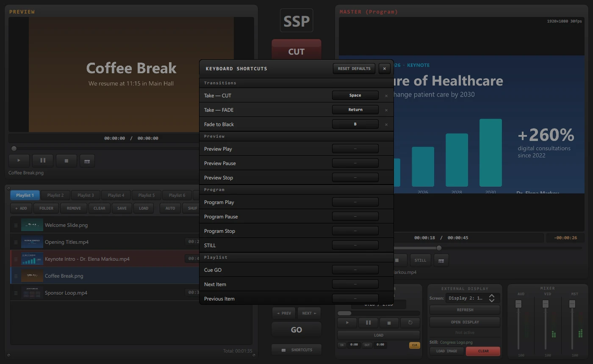This screenshot has width=593, height=364.
Task: Select the Playlist 6 tab
Action: [177, 195]
